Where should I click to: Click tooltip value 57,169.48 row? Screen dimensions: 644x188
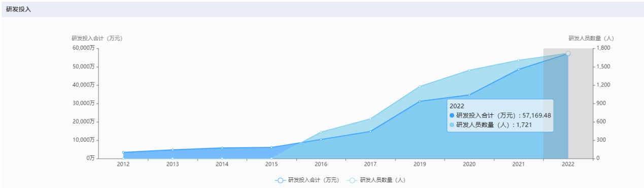click(x=500, y=115)
